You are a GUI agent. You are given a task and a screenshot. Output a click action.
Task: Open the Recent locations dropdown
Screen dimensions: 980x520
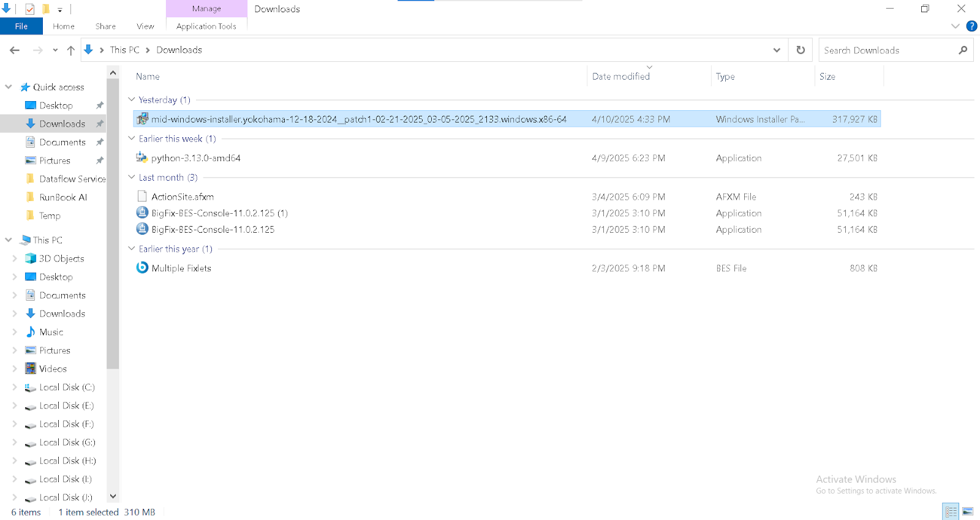click(55, 50)
